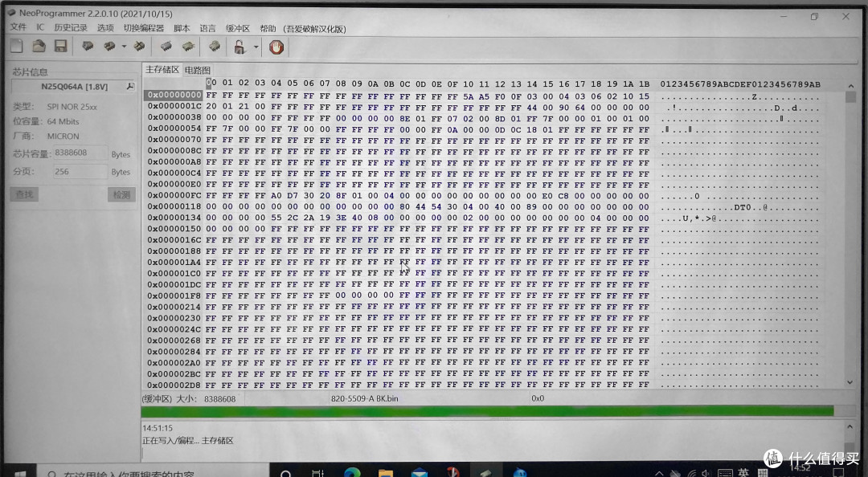Click the erase chip icon
Image resolution: width=868 pixels, height=477 pixels.
pos(139,47)
